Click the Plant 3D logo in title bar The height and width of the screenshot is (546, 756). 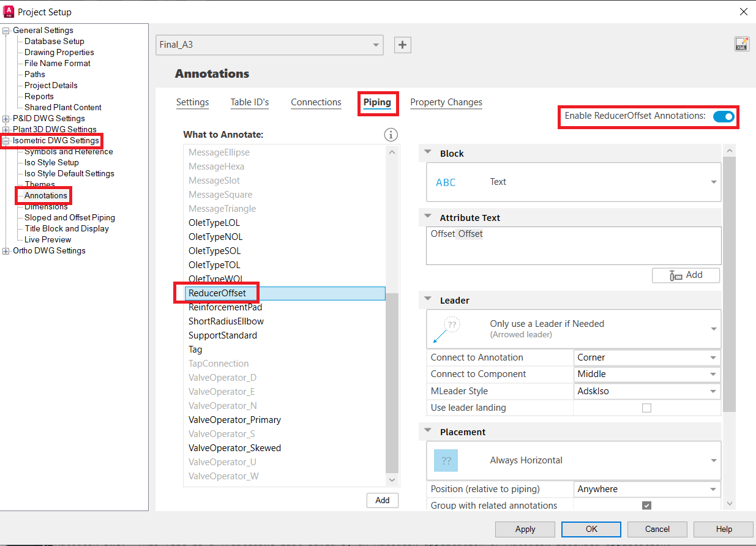[x=9, y=11]
